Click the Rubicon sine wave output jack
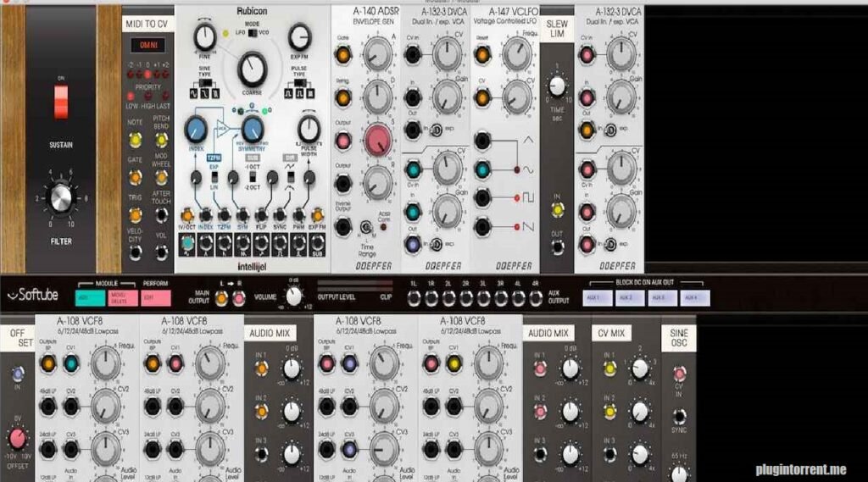Viewport: 868px width, 482px height. point(187,243)
